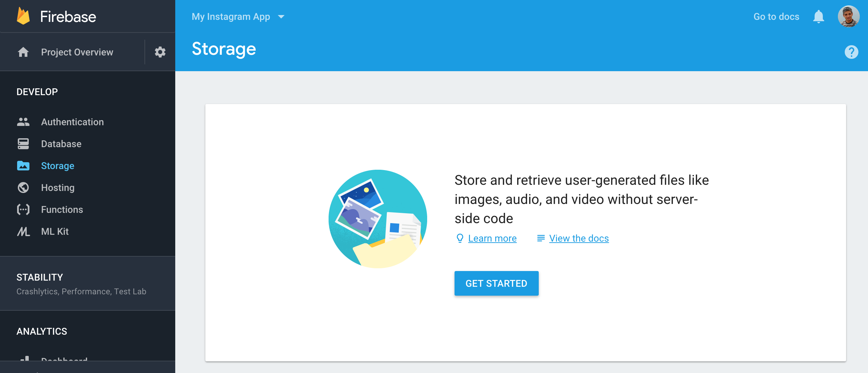Click Go to docs in header
This screenshot has width=868, height=373.
click(x=776, y=16)
